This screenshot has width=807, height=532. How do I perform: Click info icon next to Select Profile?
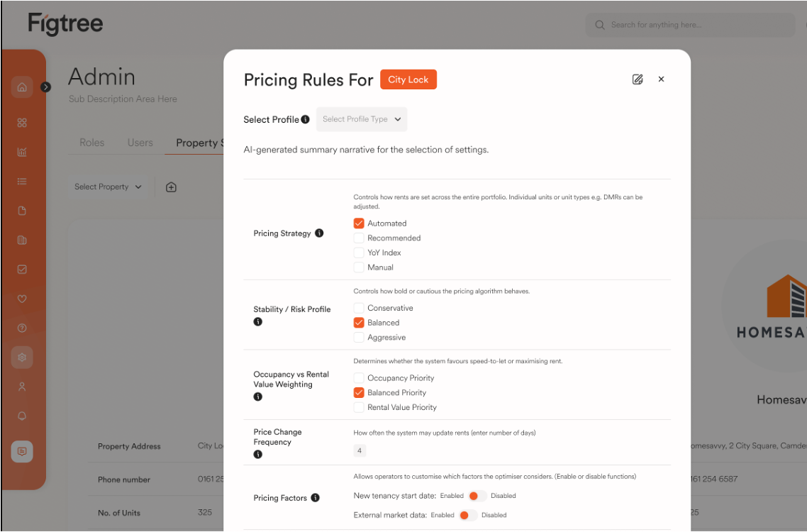(305, 119)
